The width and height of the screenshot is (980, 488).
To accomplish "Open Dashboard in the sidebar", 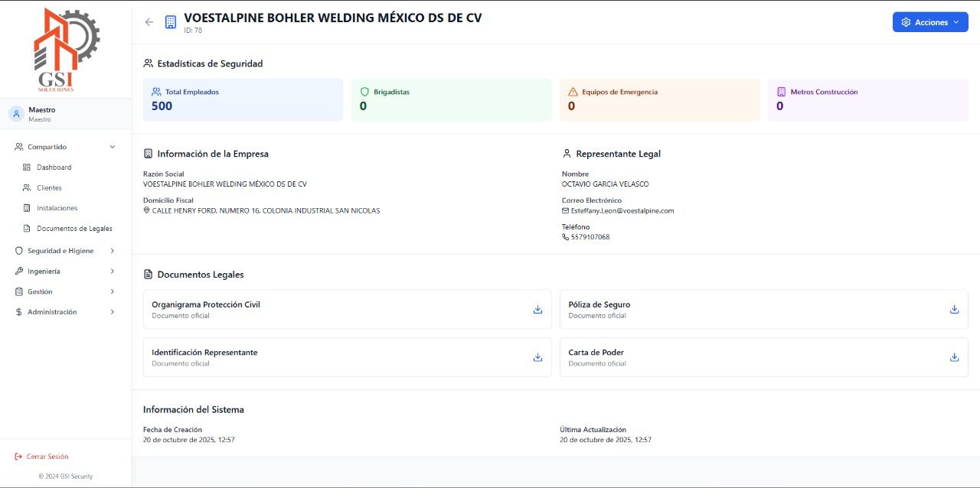I will (x=54, y=168).
